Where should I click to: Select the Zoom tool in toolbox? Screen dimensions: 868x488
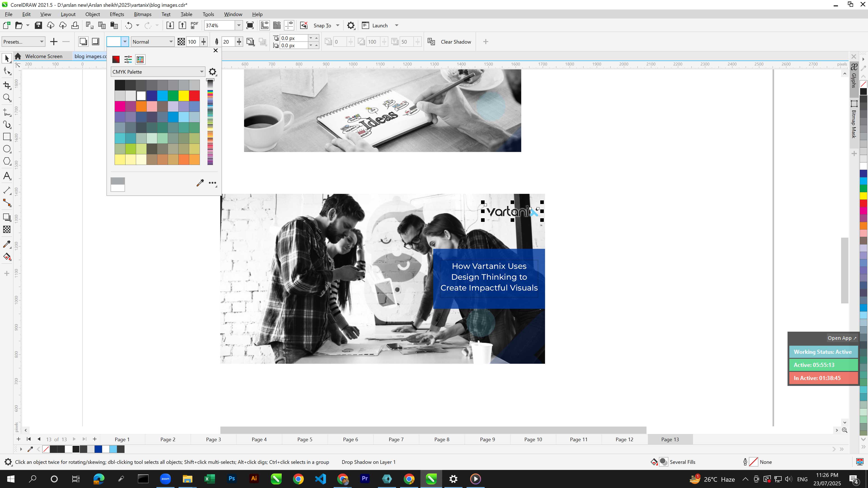(7, 98)
